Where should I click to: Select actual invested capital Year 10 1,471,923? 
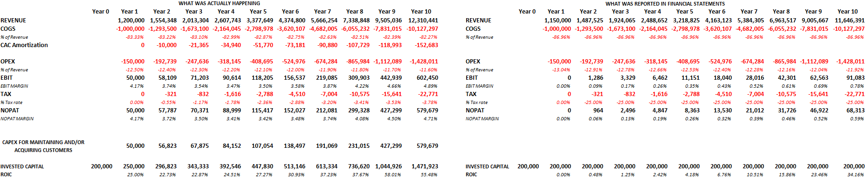pos(425,166)
